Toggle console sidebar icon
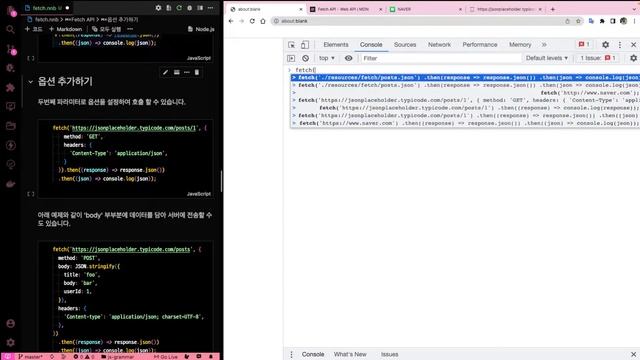Image resolution: width=640 pixels, height=360 pixels. coord(291,58)
